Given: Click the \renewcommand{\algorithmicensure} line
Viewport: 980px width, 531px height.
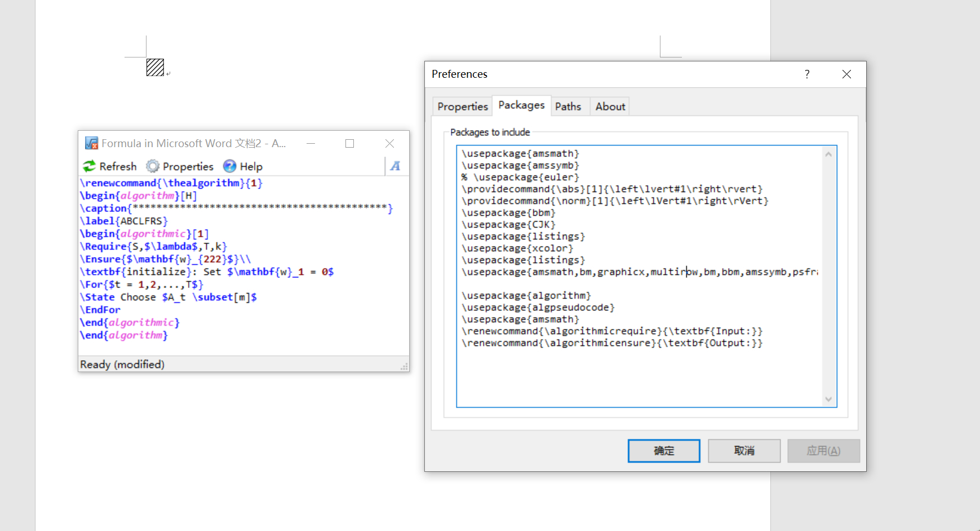Looking at the screenshot, I should [612, 343].
